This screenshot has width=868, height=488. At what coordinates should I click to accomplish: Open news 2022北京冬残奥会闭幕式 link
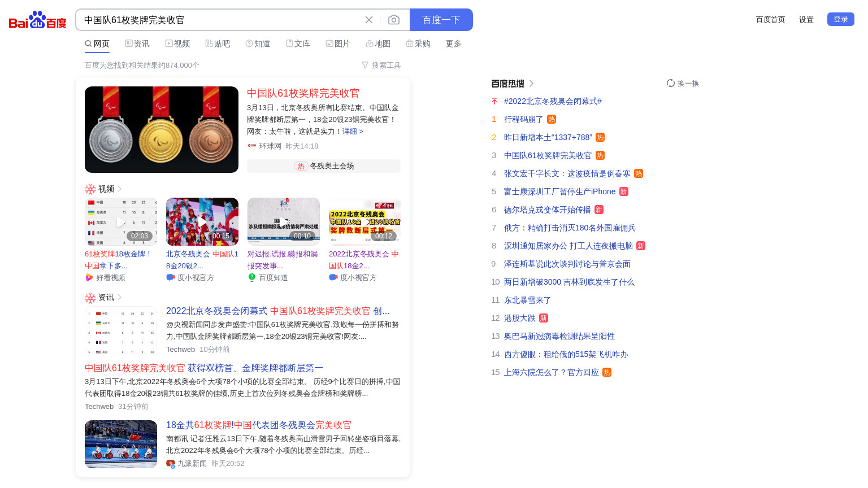coord(277,311)
